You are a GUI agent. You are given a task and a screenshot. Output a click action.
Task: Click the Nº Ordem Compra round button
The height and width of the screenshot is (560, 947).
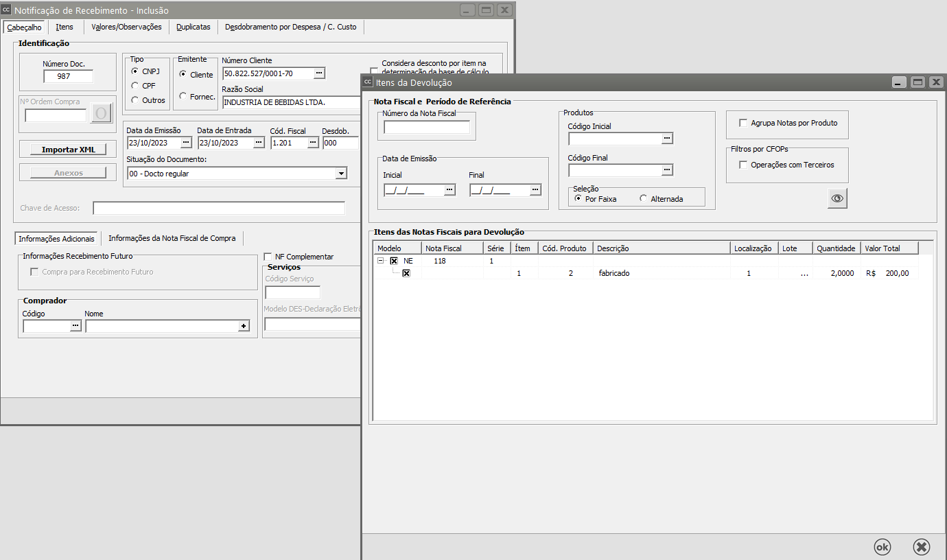click(x=101, y=113)
